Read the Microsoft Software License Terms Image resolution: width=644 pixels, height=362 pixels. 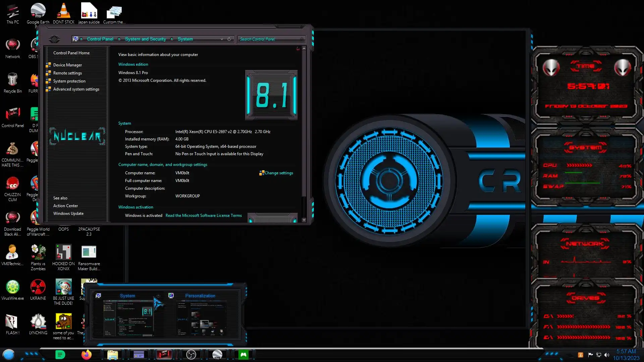click(203, 216)
